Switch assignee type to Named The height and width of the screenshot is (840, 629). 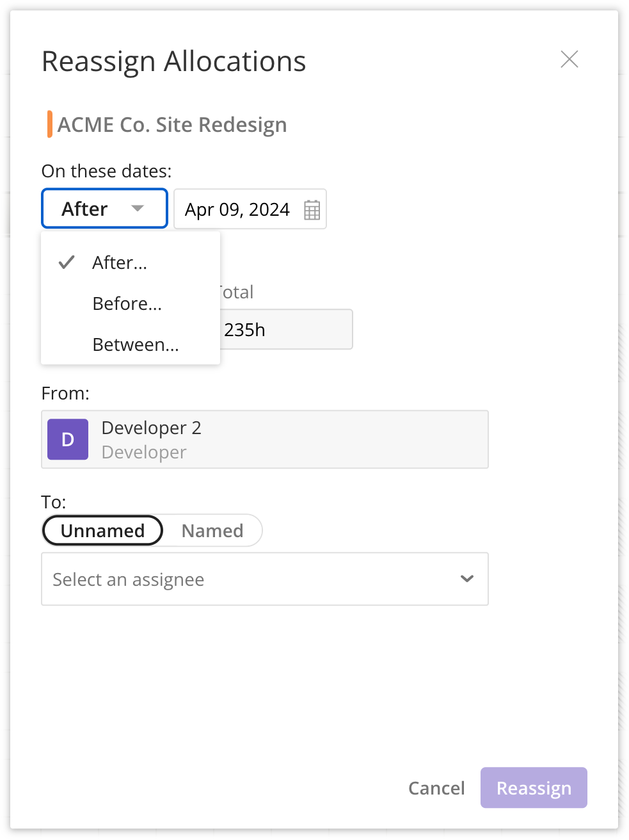pos(212,531)
